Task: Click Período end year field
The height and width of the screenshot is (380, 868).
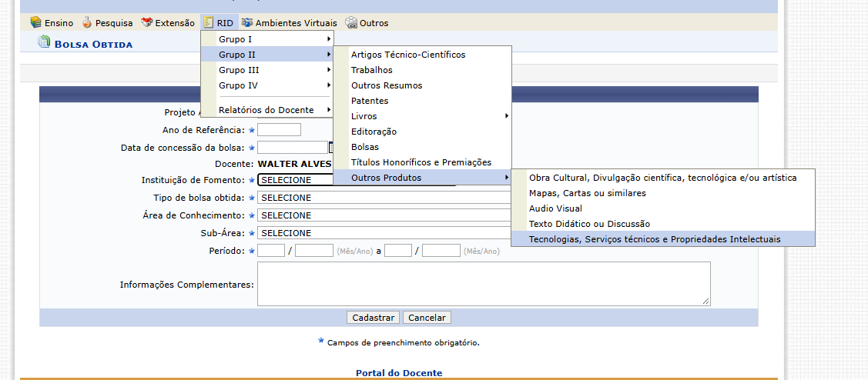Action: click(441, 251)
